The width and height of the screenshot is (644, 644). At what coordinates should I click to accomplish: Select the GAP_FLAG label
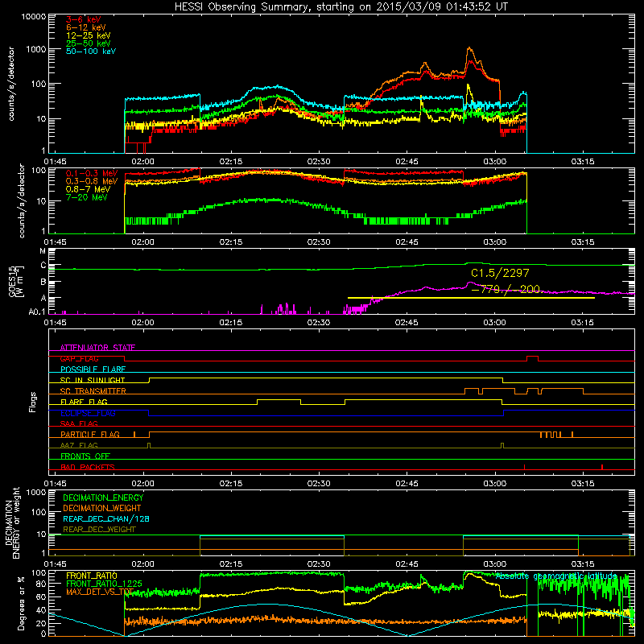[79, 358]
